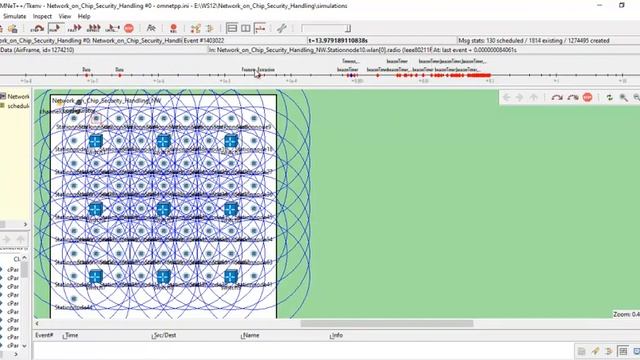The width and height of the screenshot is (640, 360).
Task: Click the Fast run toolbar icon
Action: (74, 28)
